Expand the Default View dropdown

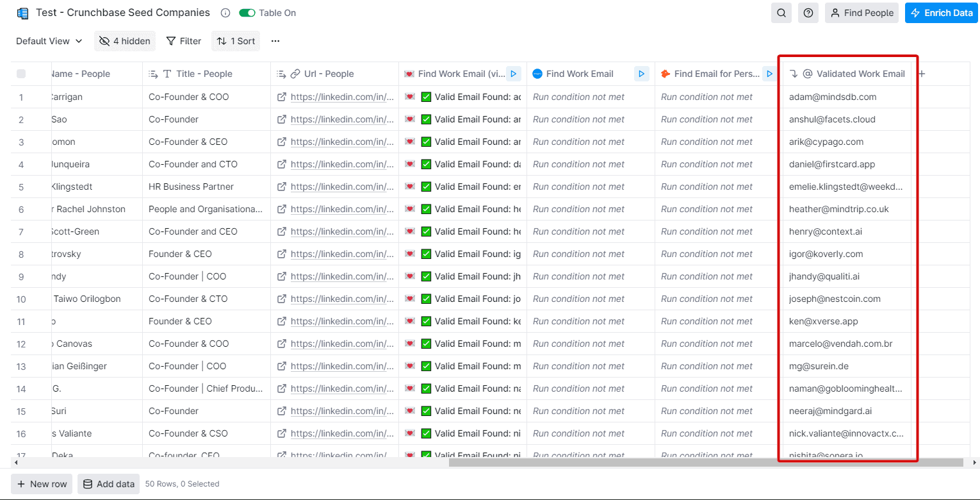(x=49, y=41)
